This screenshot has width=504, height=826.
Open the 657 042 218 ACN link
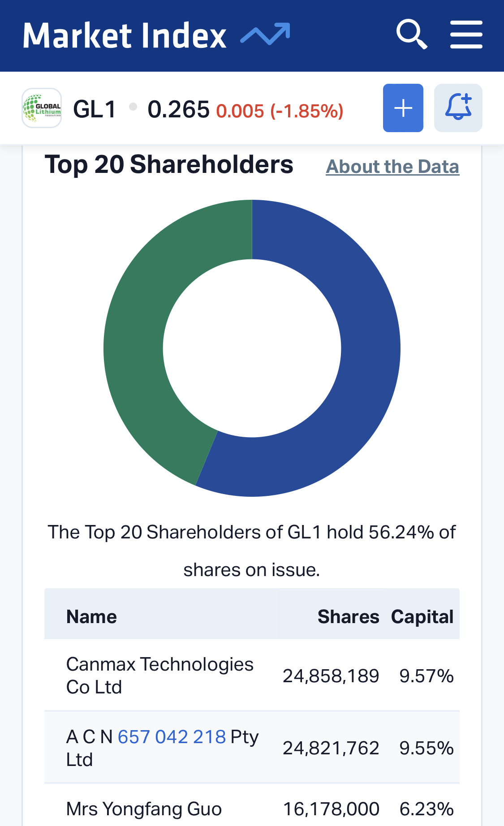(x=172, y=737)
